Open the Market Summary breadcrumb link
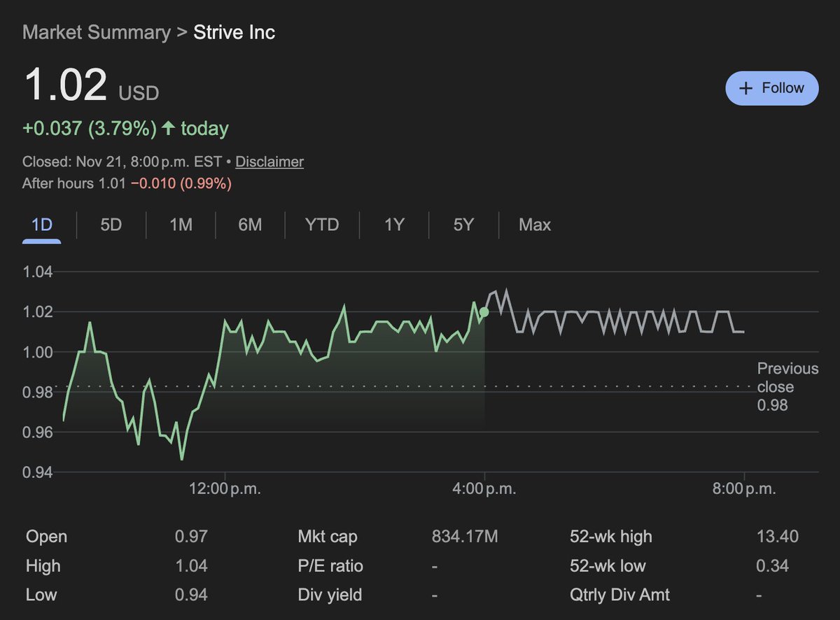Image resolution: width=840 pixels, height=620 pixels. pos(96,33)
